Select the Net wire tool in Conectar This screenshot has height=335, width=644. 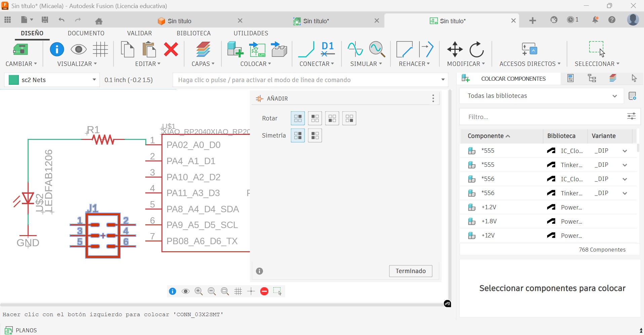coord(306,49)
